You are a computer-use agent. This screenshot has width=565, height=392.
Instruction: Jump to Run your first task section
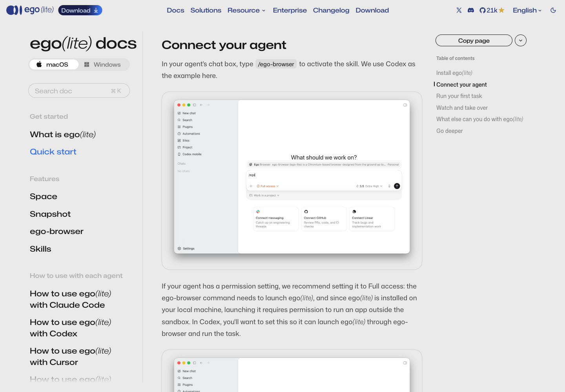459,96
